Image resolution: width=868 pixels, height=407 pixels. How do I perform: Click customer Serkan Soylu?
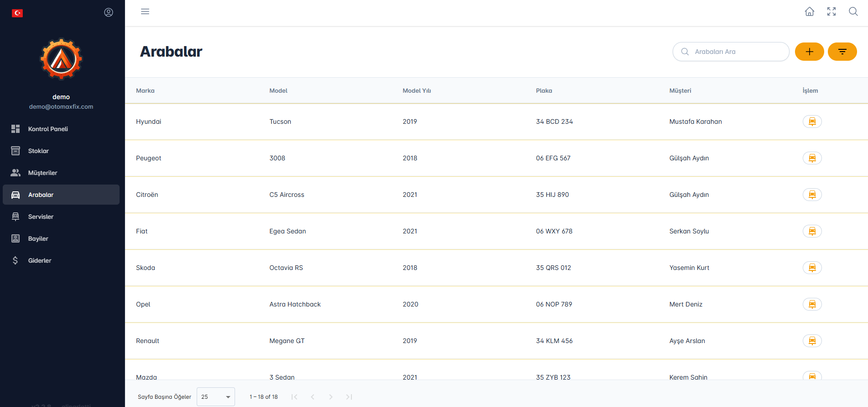[x=689, y=231]
